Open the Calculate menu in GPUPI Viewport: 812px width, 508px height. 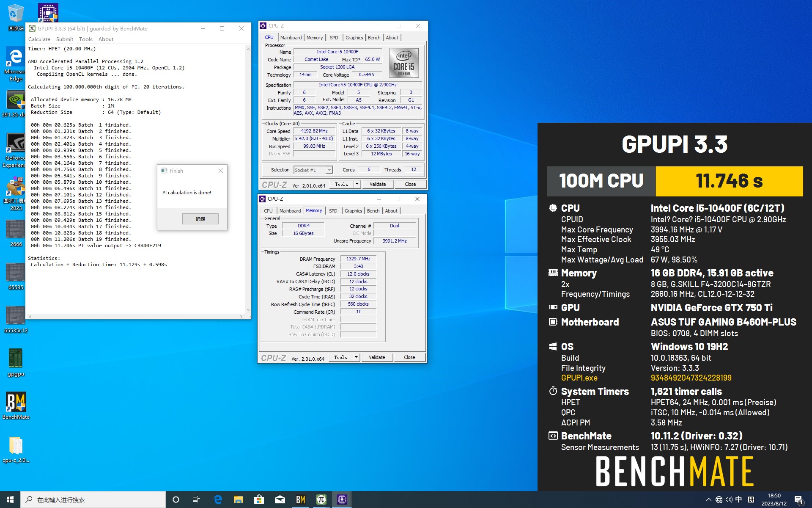pyautogui.click(x=39, y=39)
